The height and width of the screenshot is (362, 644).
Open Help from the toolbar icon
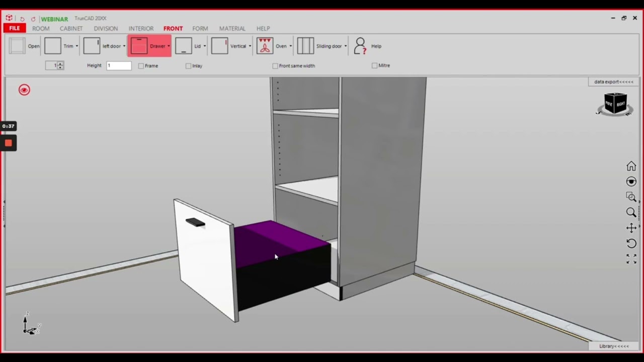(360, 46)
